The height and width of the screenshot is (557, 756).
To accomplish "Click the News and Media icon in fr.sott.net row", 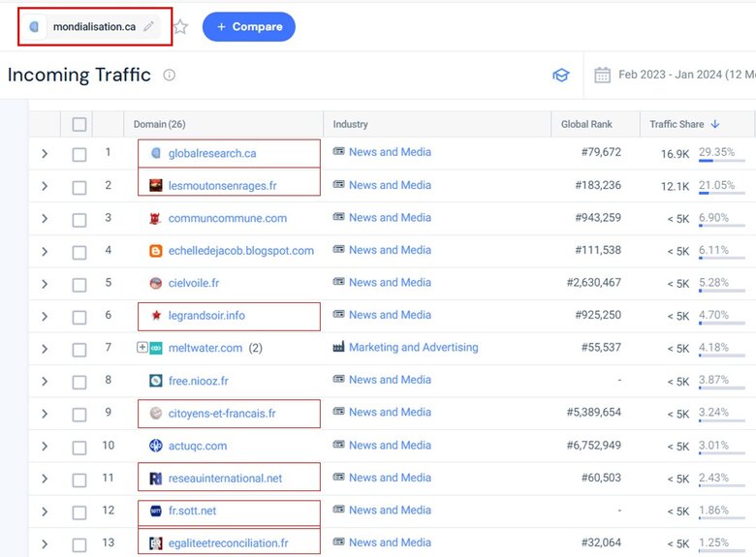I will [338, 510].
